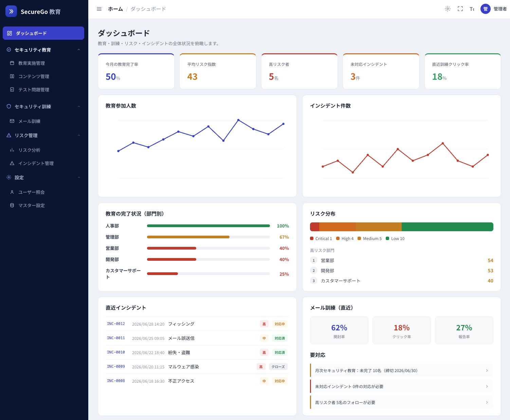
Task: Click the 人事部 100% progress bar
Action: [208, 226]
